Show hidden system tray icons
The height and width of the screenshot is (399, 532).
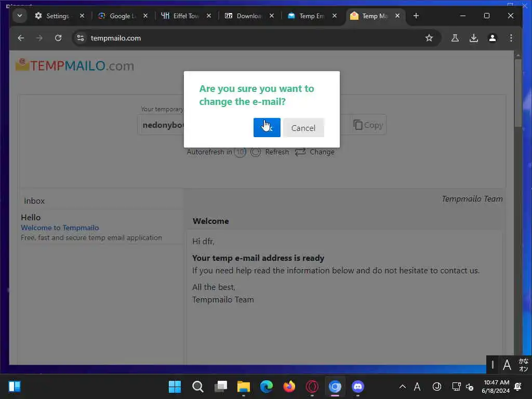pos(403,387)
